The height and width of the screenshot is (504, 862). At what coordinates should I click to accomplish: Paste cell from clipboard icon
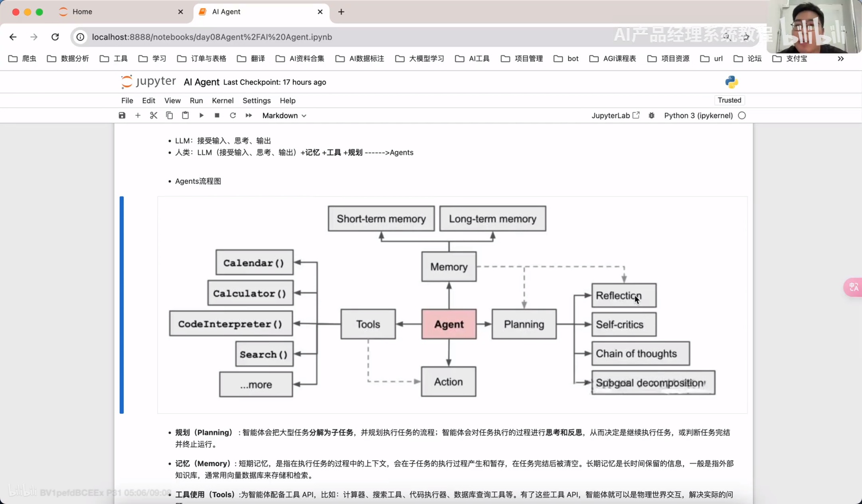pyautogui.click(x=185, y=116)
